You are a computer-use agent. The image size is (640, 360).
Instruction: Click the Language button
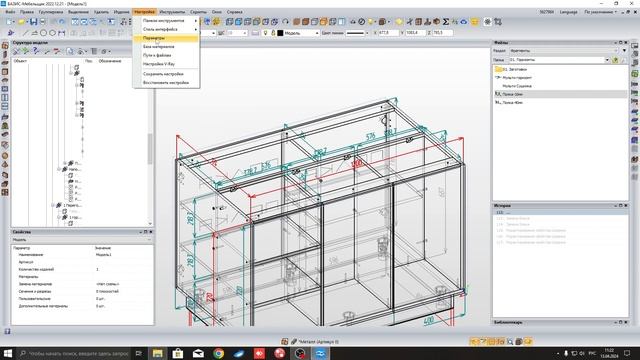568,12
